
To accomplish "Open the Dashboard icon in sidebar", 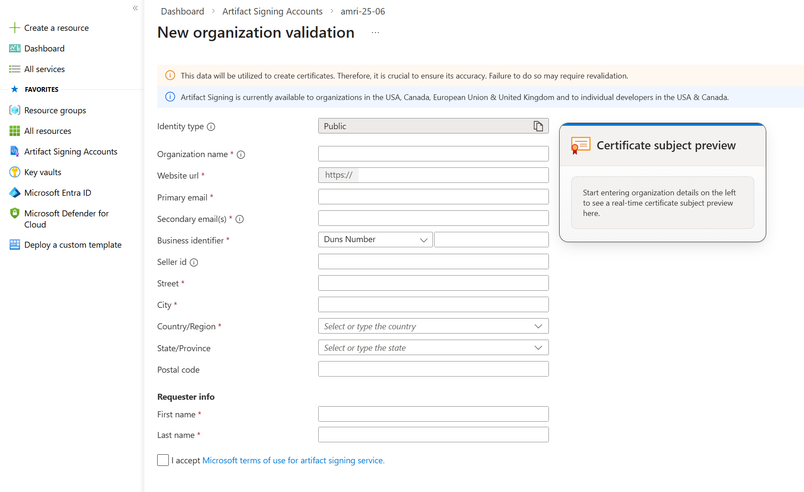I will click(x=14, y=48).
